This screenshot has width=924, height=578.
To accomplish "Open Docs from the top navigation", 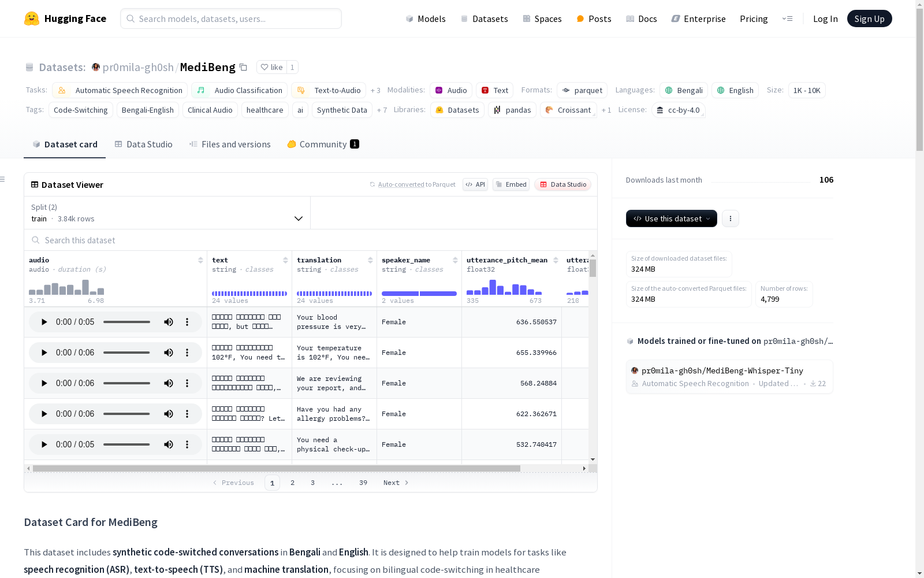I will point(642,18).
